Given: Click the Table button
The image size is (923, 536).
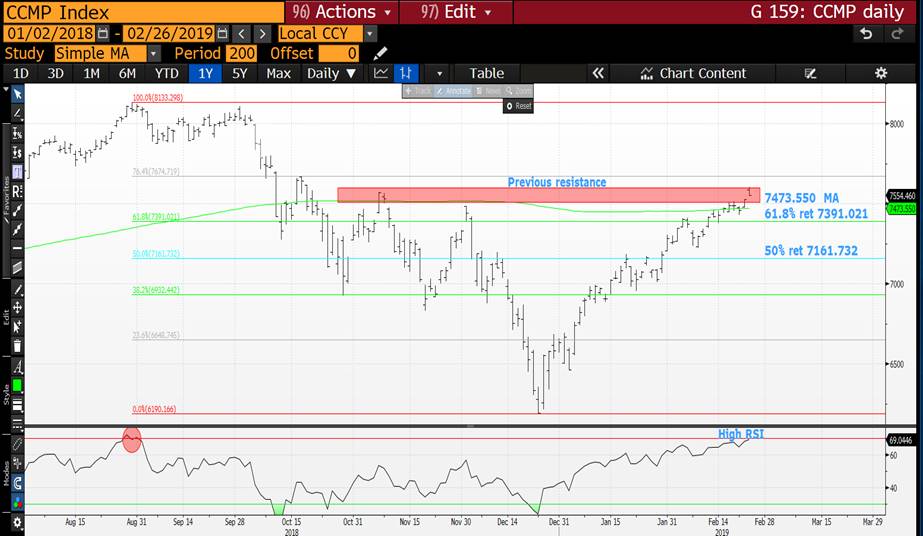Looking at the screenshot, I should (487, 73).
